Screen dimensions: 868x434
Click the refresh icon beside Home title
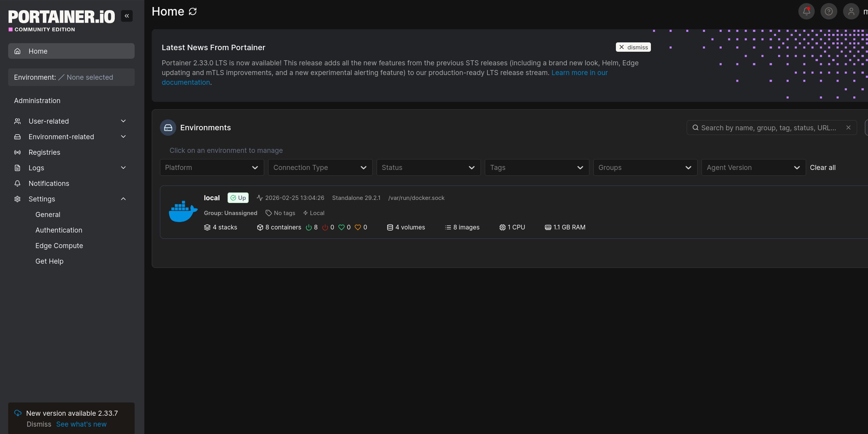point(193,12)
